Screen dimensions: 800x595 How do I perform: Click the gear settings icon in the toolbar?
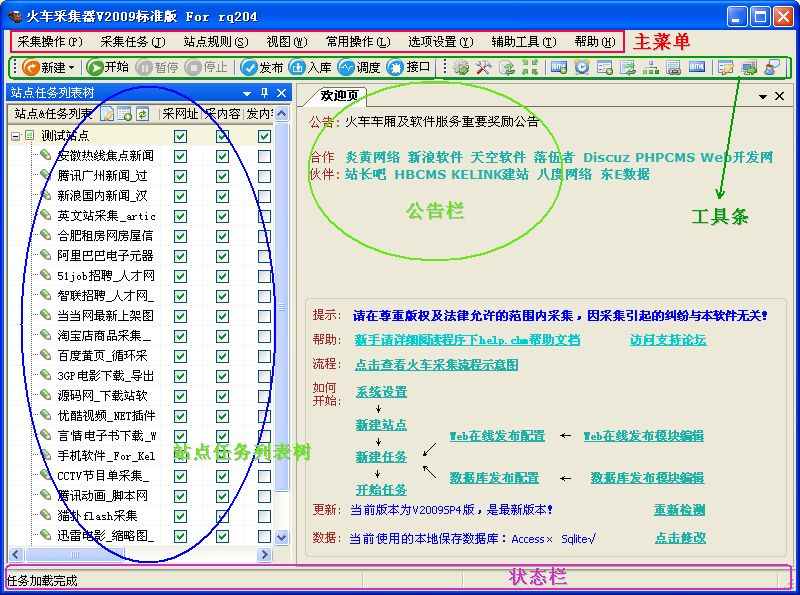(461, 67)
